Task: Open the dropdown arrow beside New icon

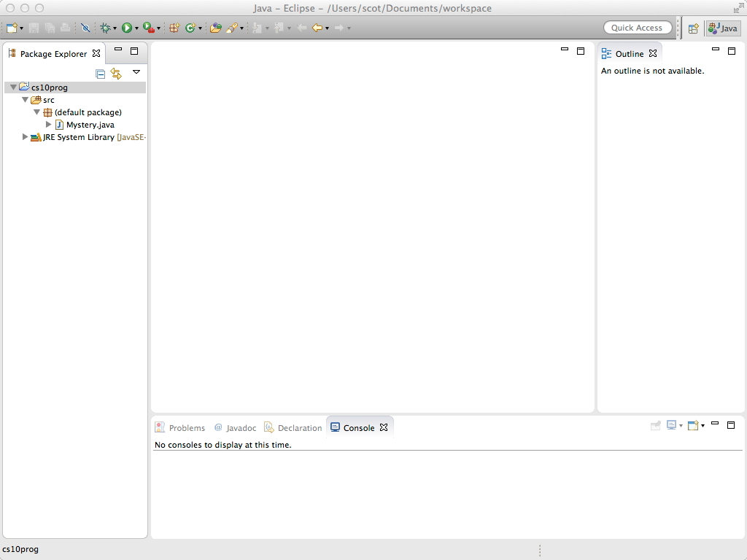Action: 21,28
